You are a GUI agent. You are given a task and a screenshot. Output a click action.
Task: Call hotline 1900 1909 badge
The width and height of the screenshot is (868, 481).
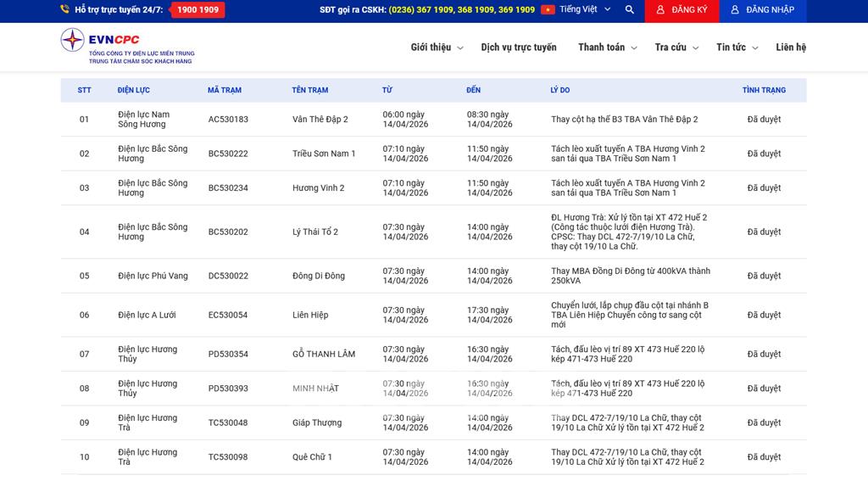[198, 10]
